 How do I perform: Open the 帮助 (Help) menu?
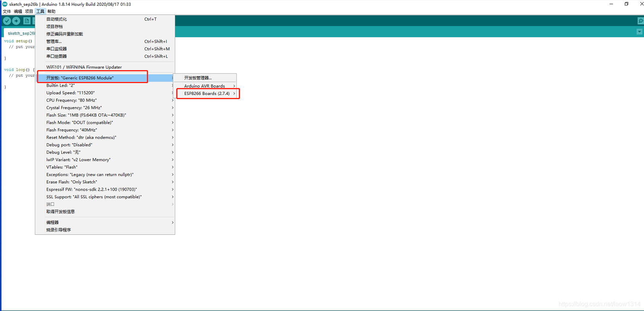coord(52,11)
